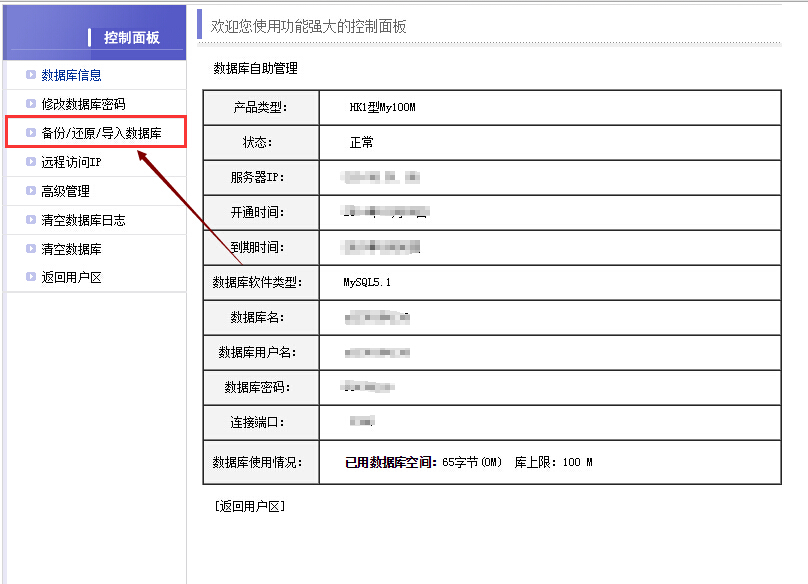The image size is (808, 584).
Task: Select 清空数据库 menu item
Action: click(x=71, y=249)
